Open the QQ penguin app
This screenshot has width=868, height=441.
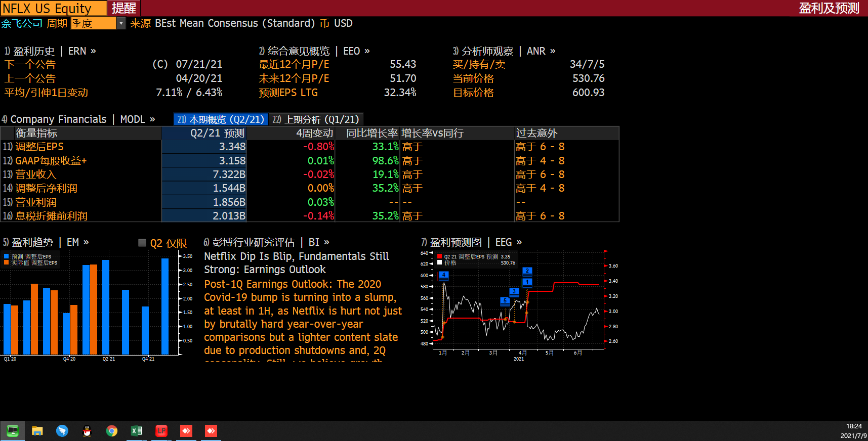pos(87,431)
